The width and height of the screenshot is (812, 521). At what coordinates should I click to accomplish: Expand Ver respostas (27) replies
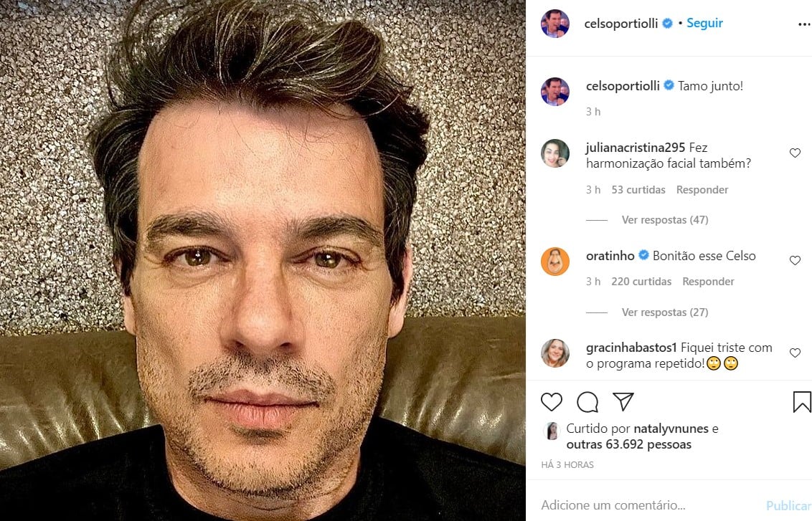point(665,312)
